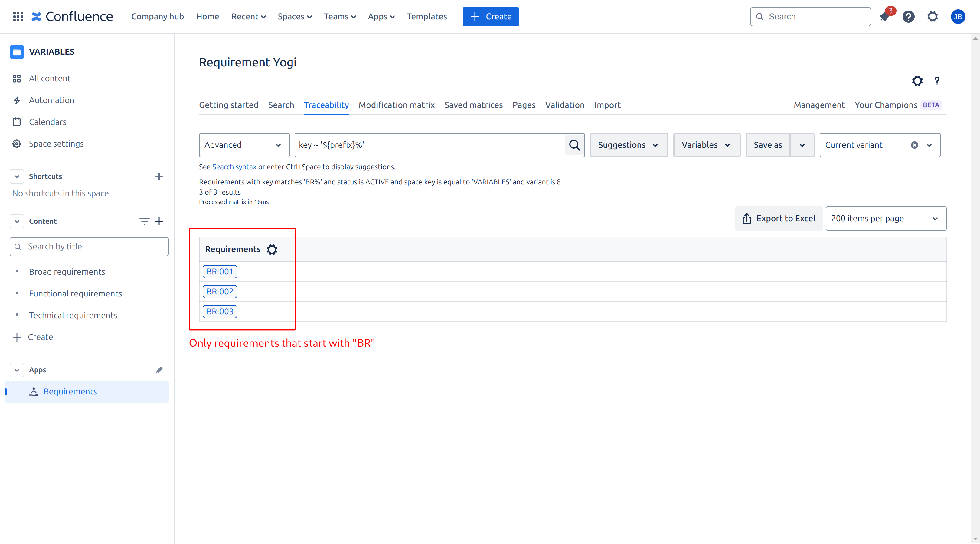Viewport: 980px width, 544px height.
Task: Open Calendars from the sidebar icon
Action: 17,122
